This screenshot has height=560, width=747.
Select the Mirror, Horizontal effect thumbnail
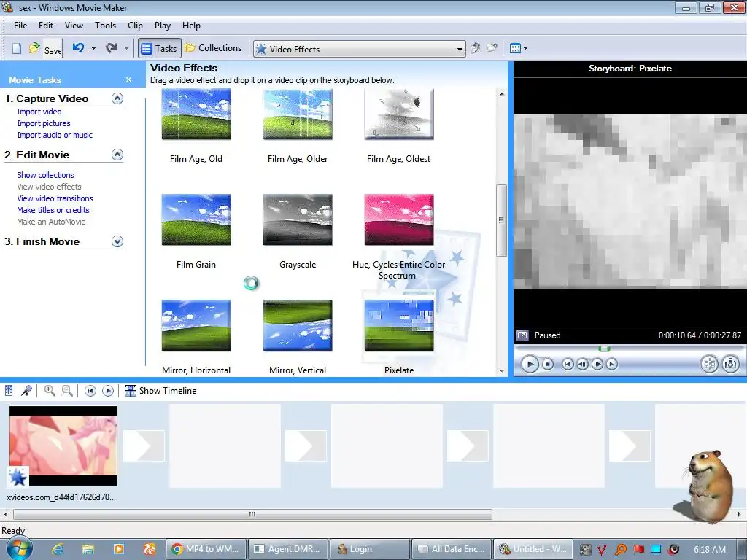pyautogui.click(x=196, y=325)
